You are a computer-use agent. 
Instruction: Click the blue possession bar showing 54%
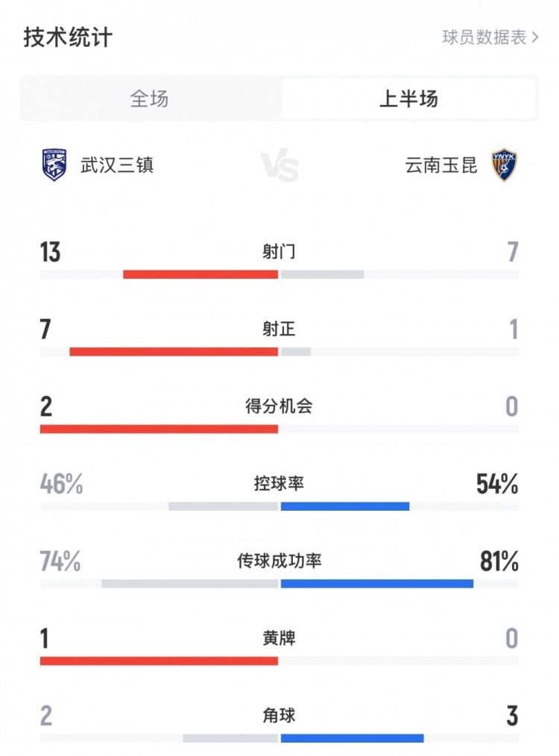[x=344, y=505]
